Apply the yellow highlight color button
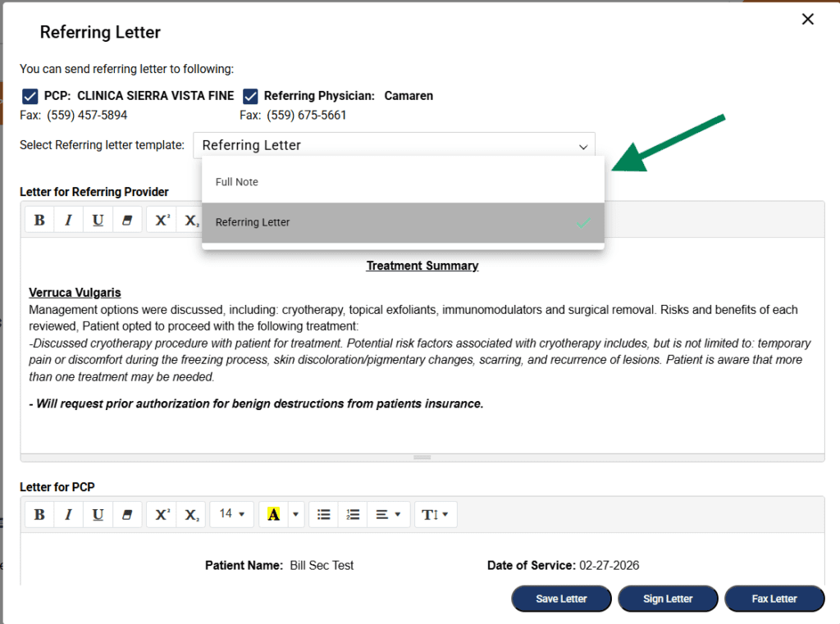Image resolution: width=840 pixels, height=624 pixels. 274,514
